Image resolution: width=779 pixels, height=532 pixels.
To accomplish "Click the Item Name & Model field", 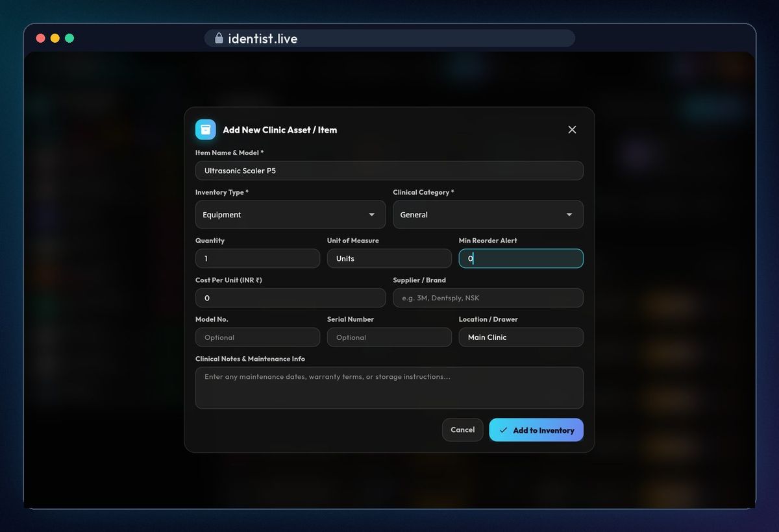I will pyautogui.click(x=389, y=171).
